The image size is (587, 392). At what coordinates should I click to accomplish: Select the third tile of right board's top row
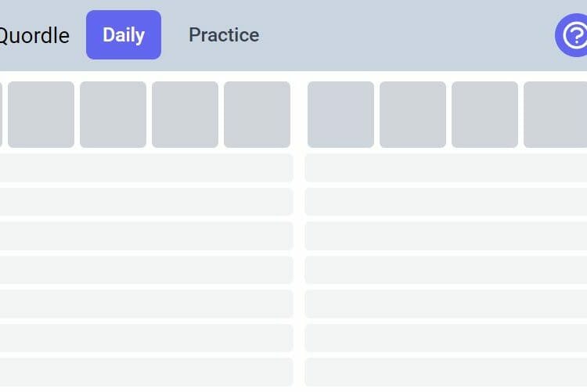pyautogui.click(x=484, y=114)
